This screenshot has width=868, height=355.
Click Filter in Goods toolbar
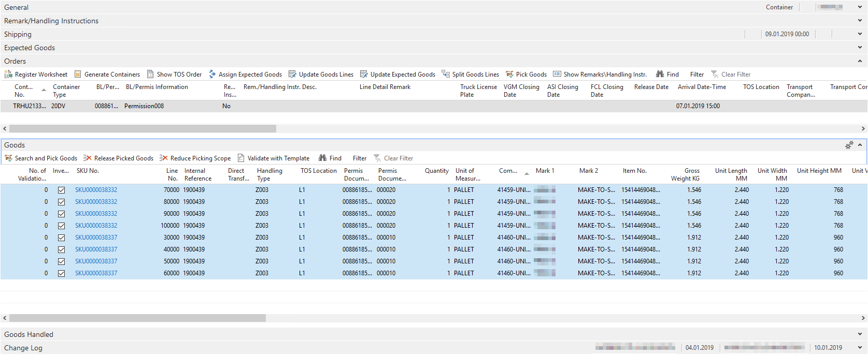tap(360, 158)
